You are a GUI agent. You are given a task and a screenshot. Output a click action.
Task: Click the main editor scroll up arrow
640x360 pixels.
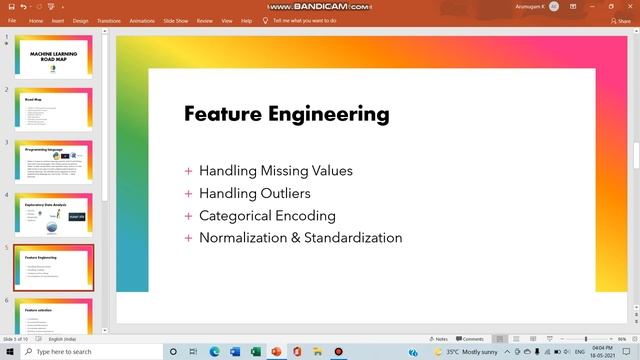(636, 31)
